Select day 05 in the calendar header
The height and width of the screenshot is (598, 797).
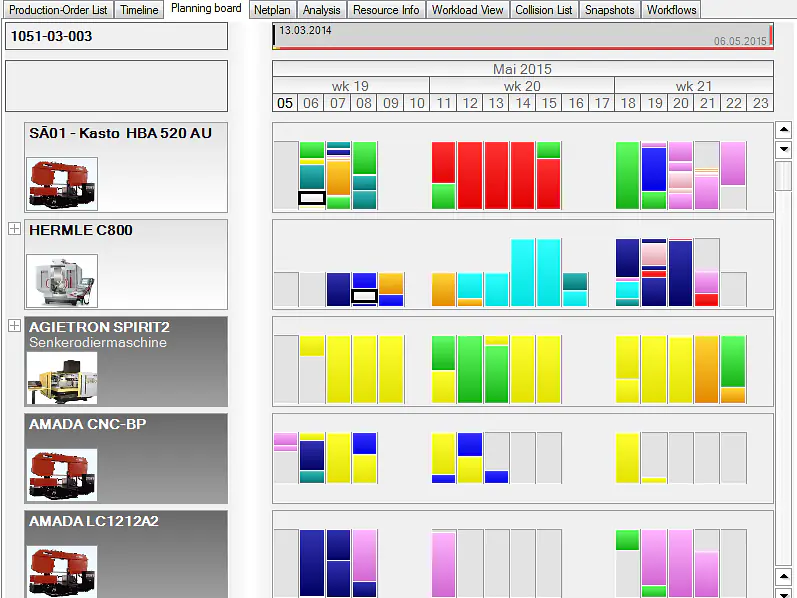pyautogui.click(x=285, y=103)
